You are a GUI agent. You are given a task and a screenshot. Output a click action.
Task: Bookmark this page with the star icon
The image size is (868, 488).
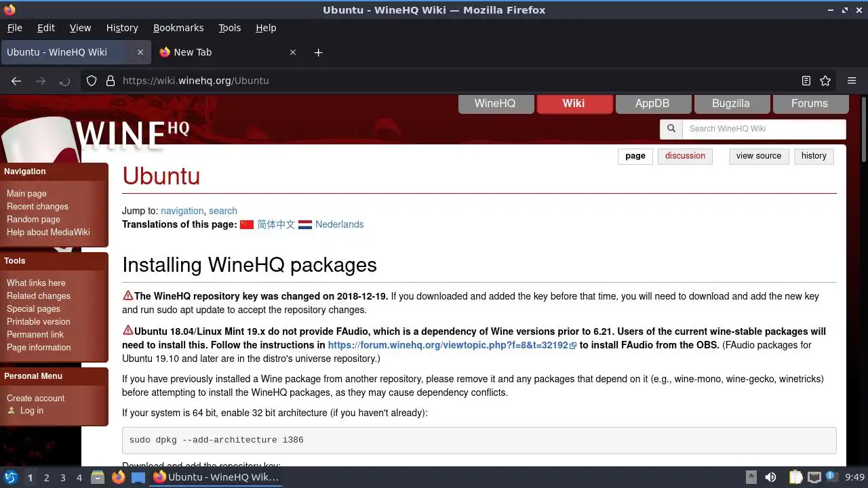click(825, 81)
